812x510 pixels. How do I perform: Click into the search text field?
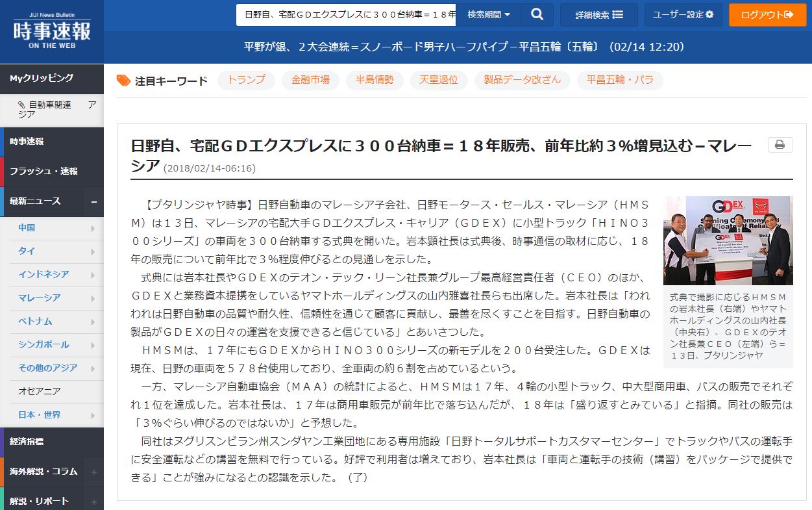346,14
